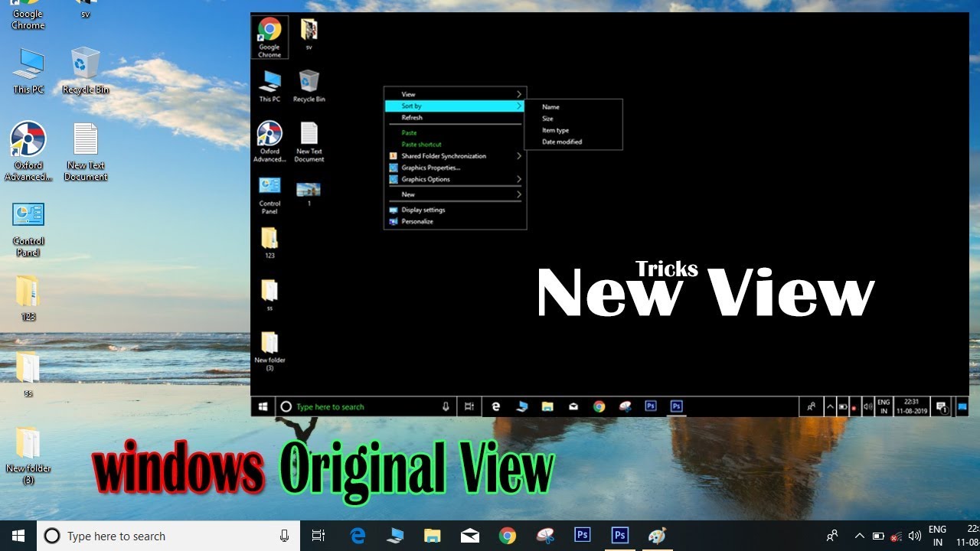This screenshot has width=980, height=551.
Task: Sort by Name in the submenu
Action: pyautogui.click(x=573, y=107)
